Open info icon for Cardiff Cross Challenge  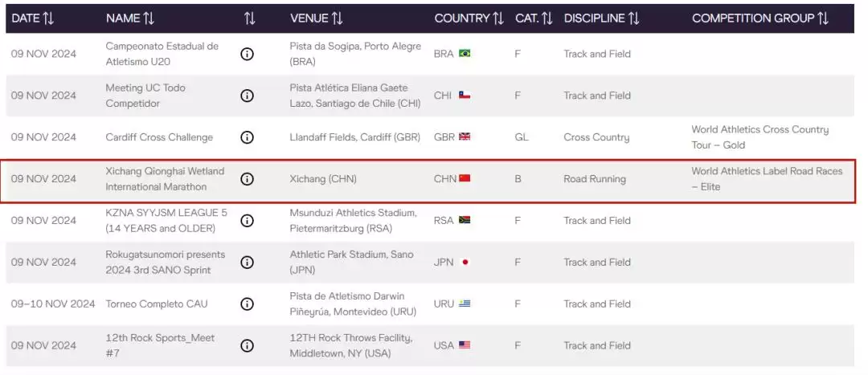coord(248,137)
